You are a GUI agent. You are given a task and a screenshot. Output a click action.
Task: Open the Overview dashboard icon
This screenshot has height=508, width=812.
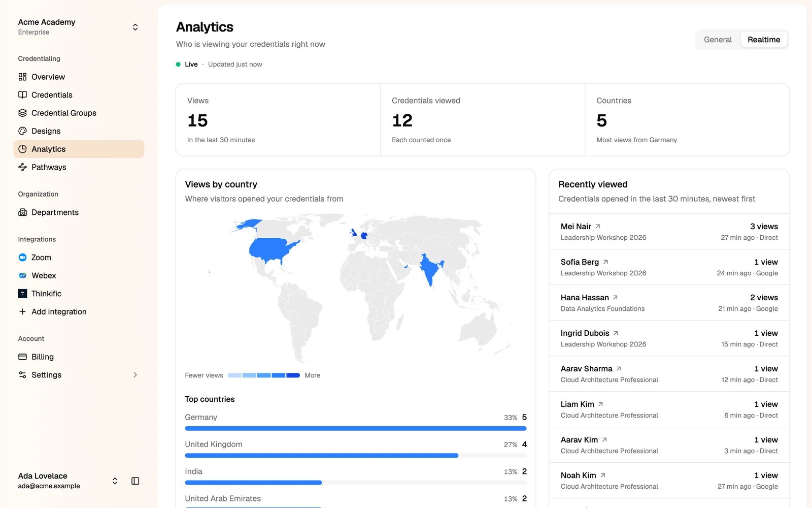[22, 77]
